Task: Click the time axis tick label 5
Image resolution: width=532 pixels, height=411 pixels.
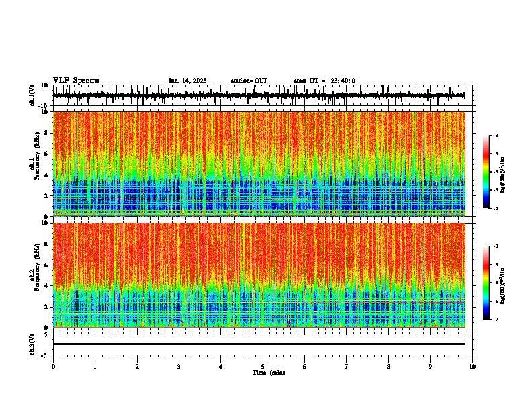Action: (263, 367)
